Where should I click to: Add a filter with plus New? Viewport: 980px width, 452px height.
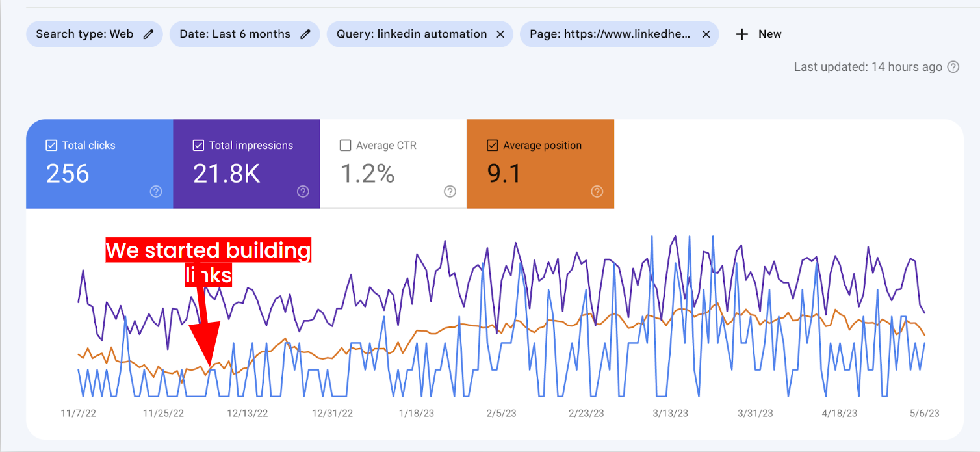[758, 34]
